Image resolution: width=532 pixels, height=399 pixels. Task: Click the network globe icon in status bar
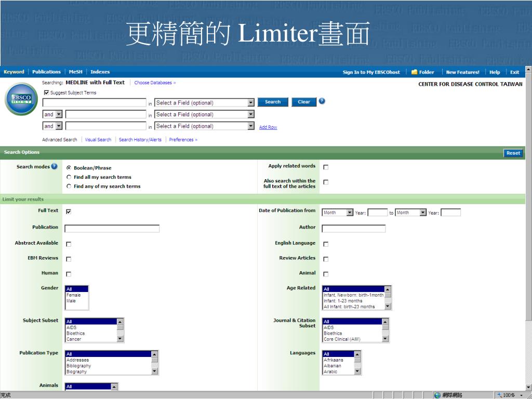(x=437, y=395)
